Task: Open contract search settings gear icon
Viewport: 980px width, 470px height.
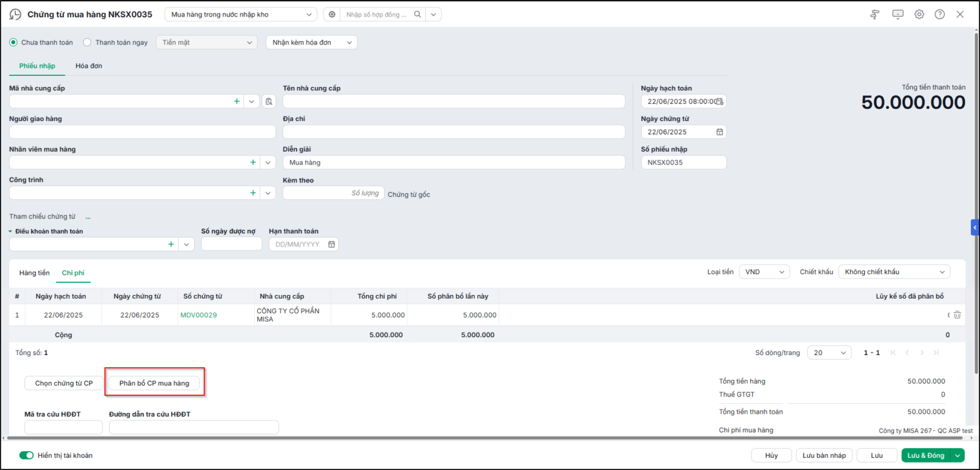Action: click(332, 14)
